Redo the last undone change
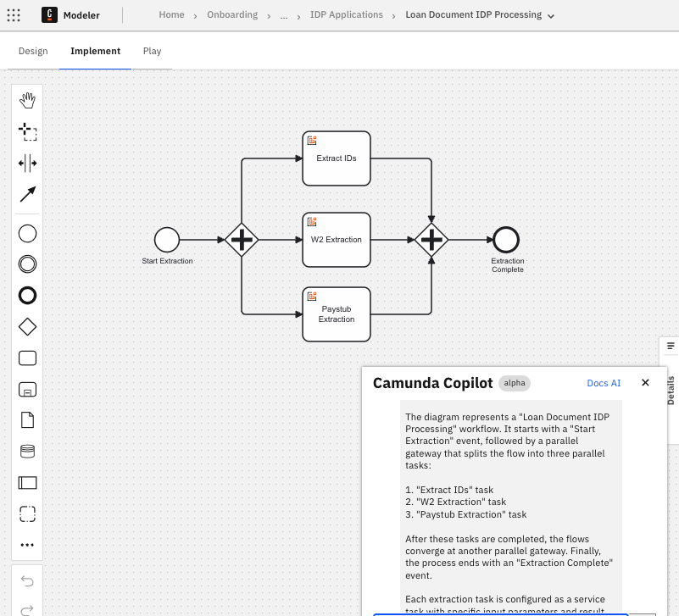 pyautogui.click(x=27, y=609)
